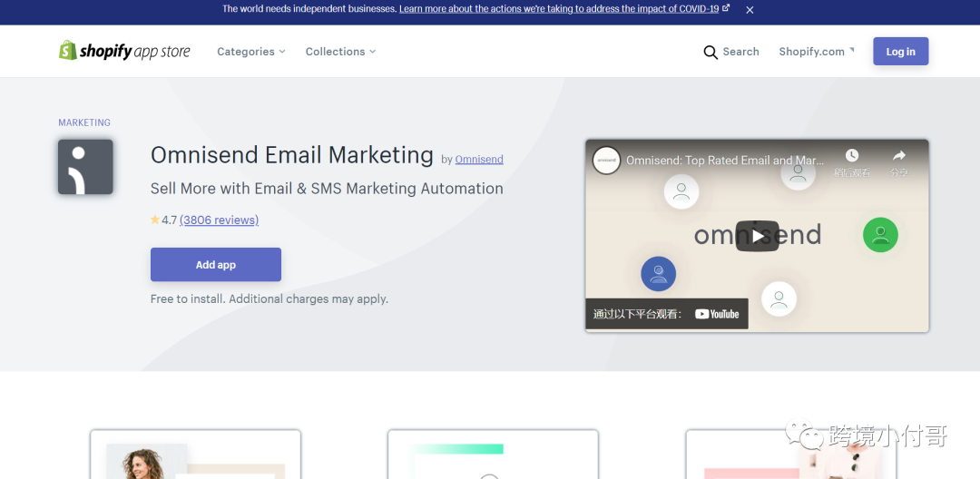Click the Log in button
The image size is (980, 479).
coord(901,51)
